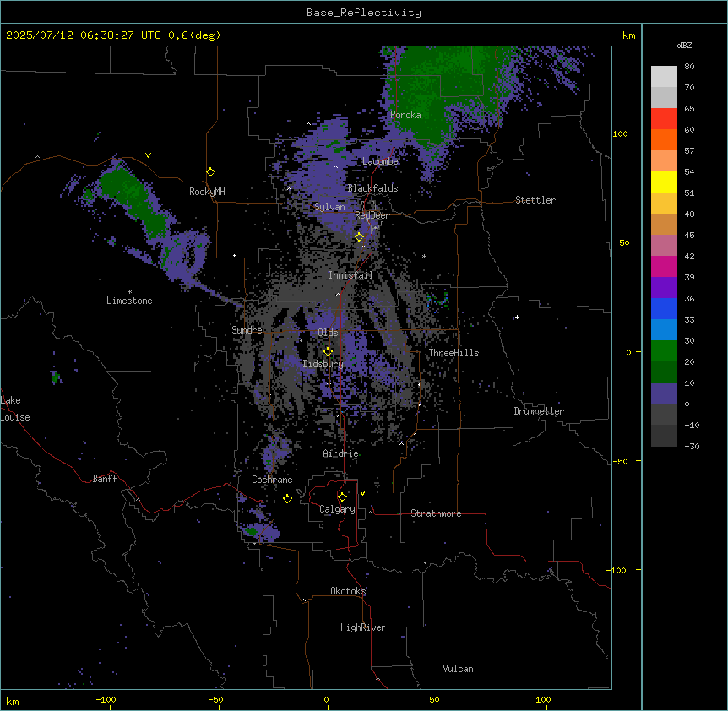Viewport: 728px width, 711px height.
Task: Click the 65 dBZ legend value
Action: point(689,109)
